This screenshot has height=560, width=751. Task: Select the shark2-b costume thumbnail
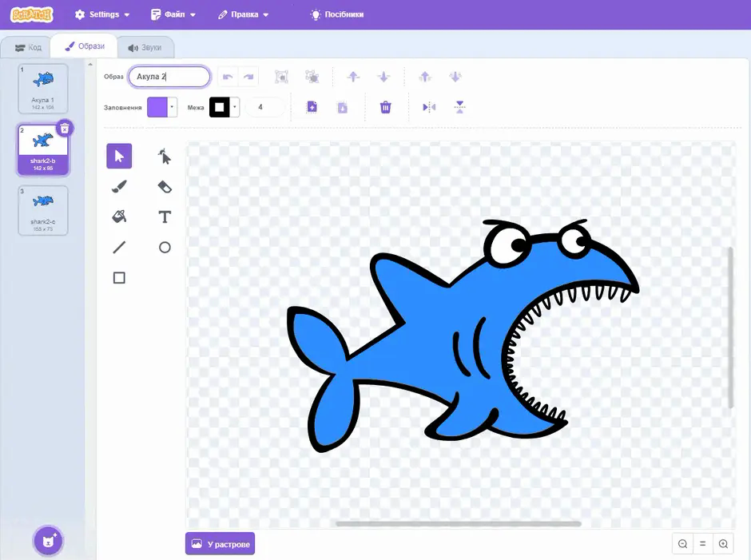click(x=43, y=149)
